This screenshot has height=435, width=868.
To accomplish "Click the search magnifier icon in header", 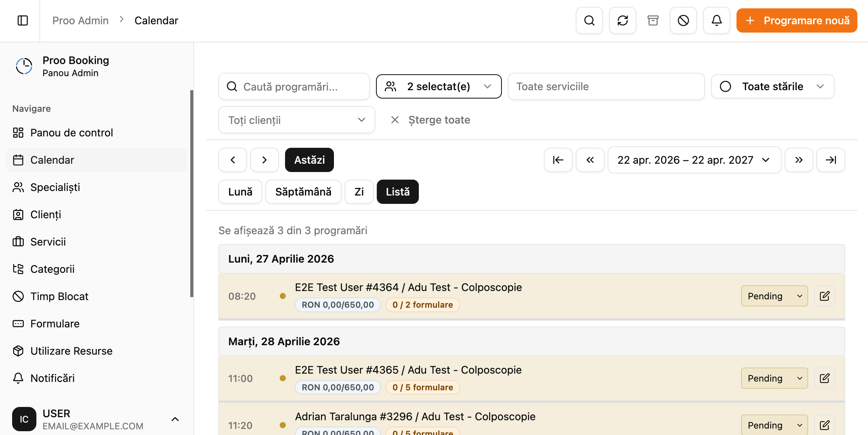I will pos(589,20).
